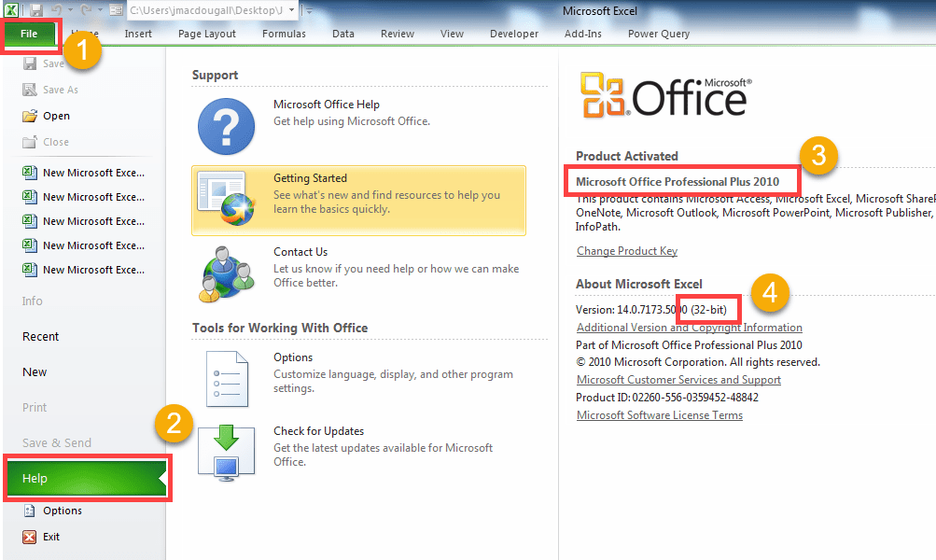Click the Undo icon in Quick Access Toolbar
Viewport: 936px width, 560px height.
click(57, 10)
